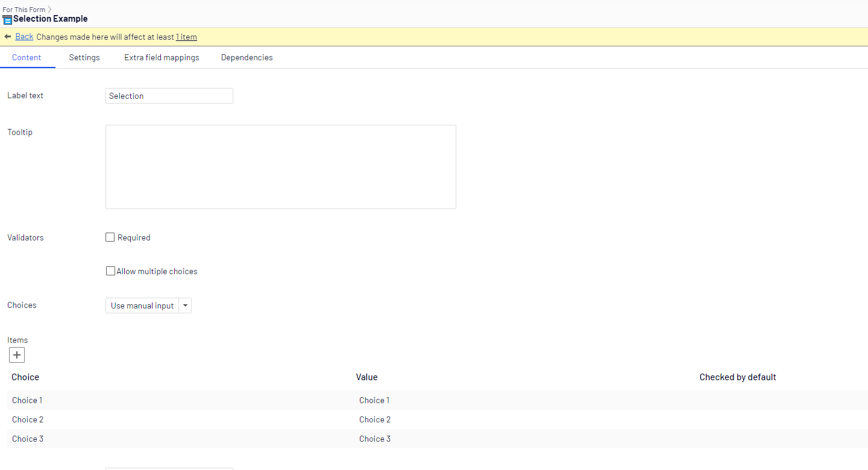868x470 pixels.
Task: Click the For This Form breadcrumb
Action: click(24, 10)
